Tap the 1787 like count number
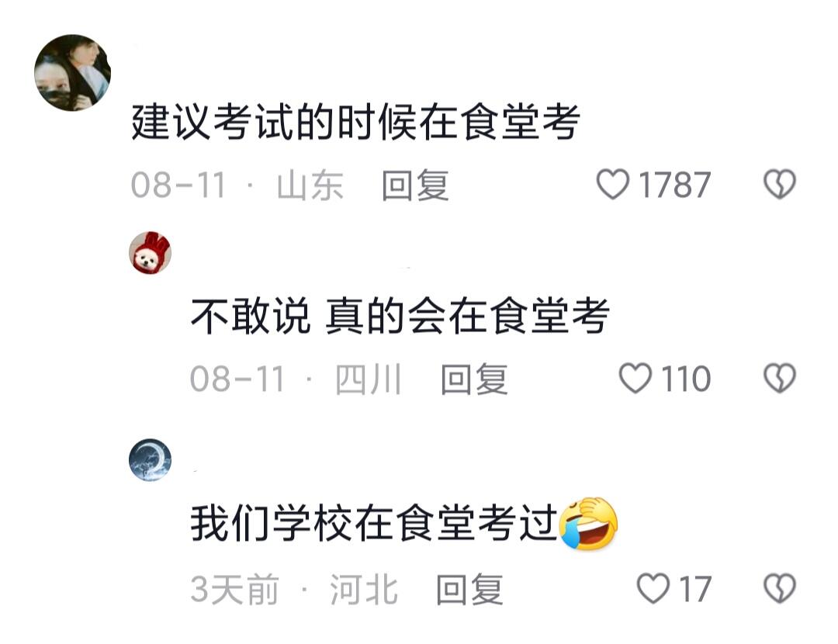This screenshot has height=644, width=838. tap(674, 185)
